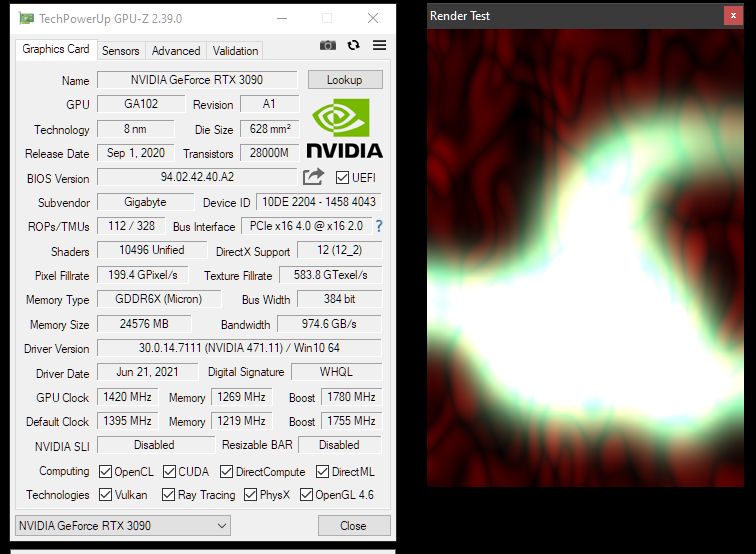
Task: Open the GPU selection dropdown
Action: pyautogui.click(x=123, y=526)
